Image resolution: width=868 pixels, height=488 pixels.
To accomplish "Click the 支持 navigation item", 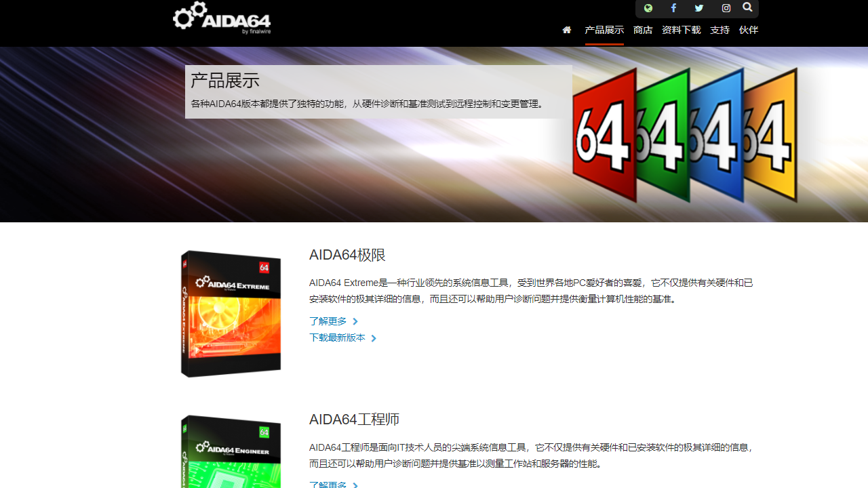I will (719, 30).
